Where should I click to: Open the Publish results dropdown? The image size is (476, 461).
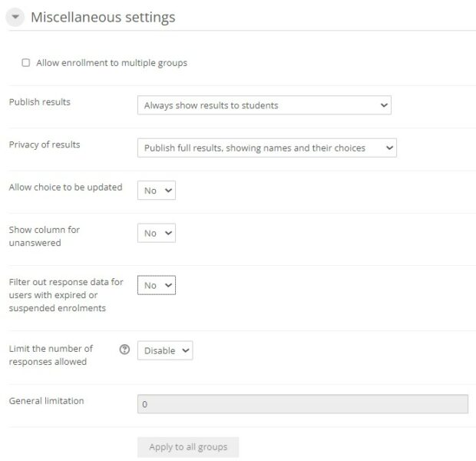pyautogui.click(x=263, y=105)
